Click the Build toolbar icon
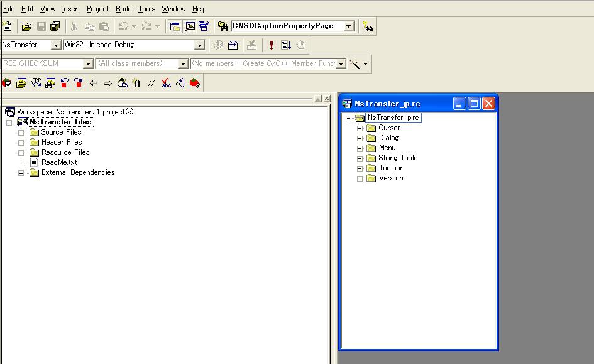 [233, 45]
